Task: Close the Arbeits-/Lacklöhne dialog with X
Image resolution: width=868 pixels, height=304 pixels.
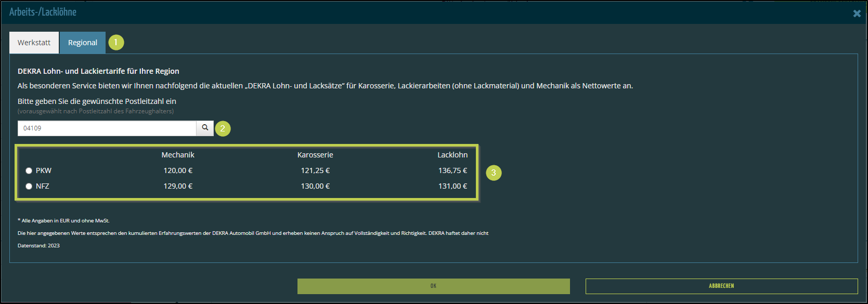Action: click(857, 14)
